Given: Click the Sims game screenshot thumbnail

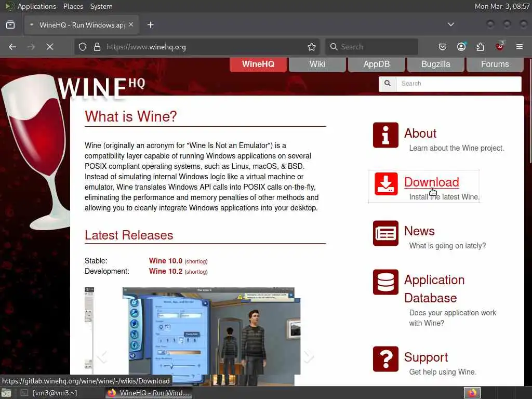Looking at the screenshot, I should pyautogui.click(x=211, y=337).
